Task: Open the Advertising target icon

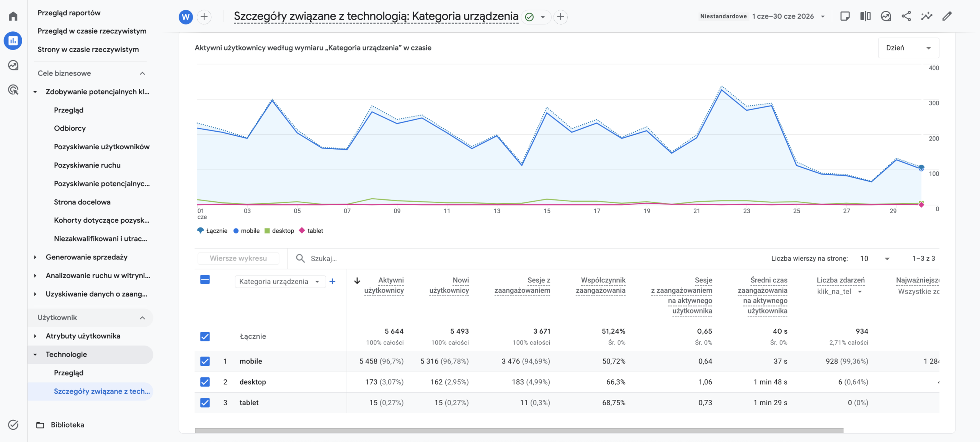Action: (13, 90)
